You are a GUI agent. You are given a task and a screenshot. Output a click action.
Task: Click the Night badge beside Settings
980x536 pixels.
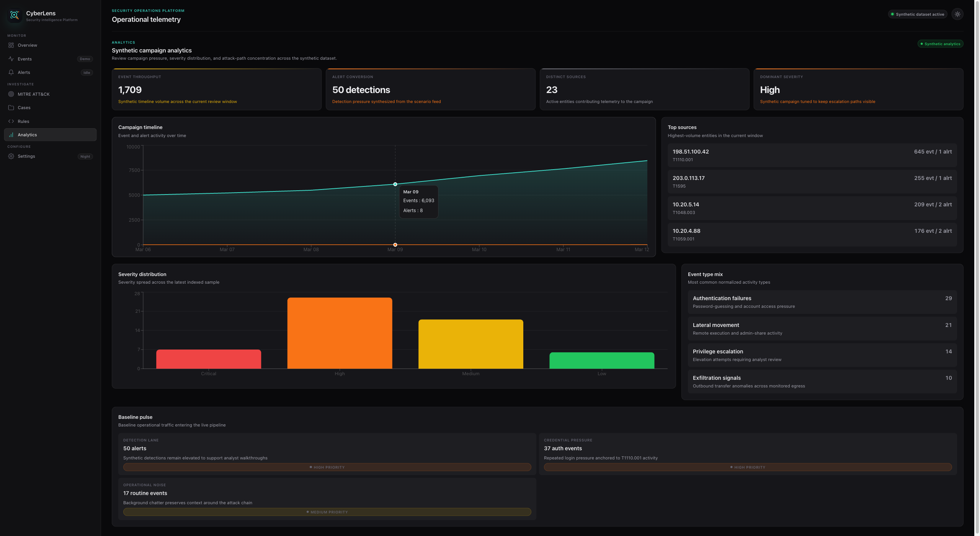85,157
